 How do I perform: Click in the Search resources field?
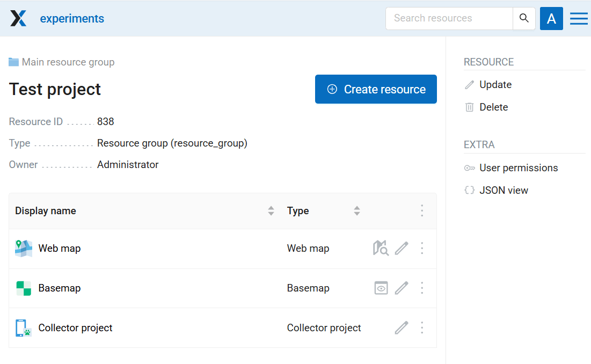tap(449, 18)
